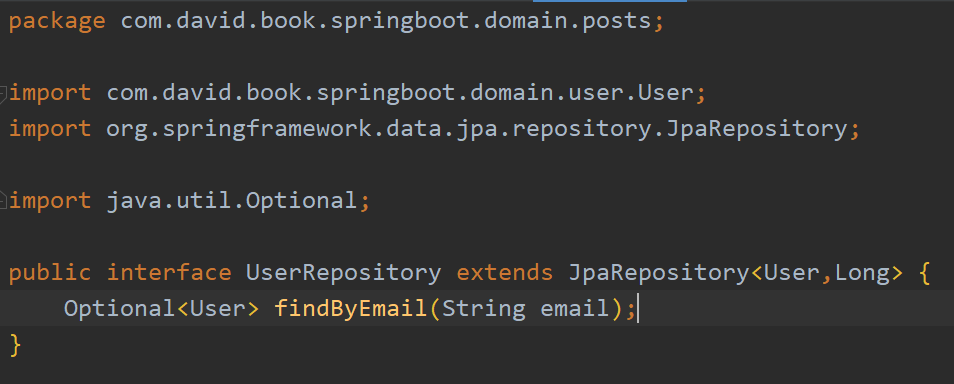Click 'User' inside JpaRepository generic parameters
Viewport: 954px width, 384px height.
click(x=792, y=272)
